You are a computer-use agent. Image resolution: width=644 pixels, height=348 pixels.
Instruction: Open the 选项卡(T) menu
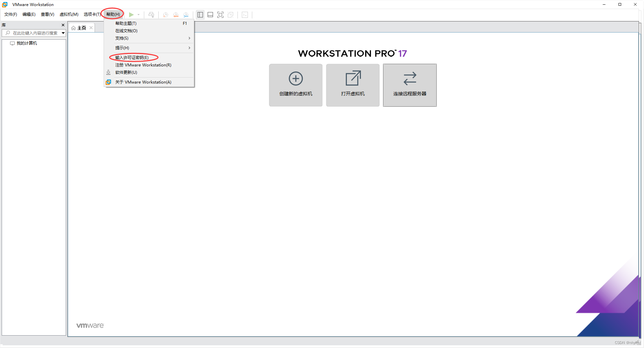point(92,14)
